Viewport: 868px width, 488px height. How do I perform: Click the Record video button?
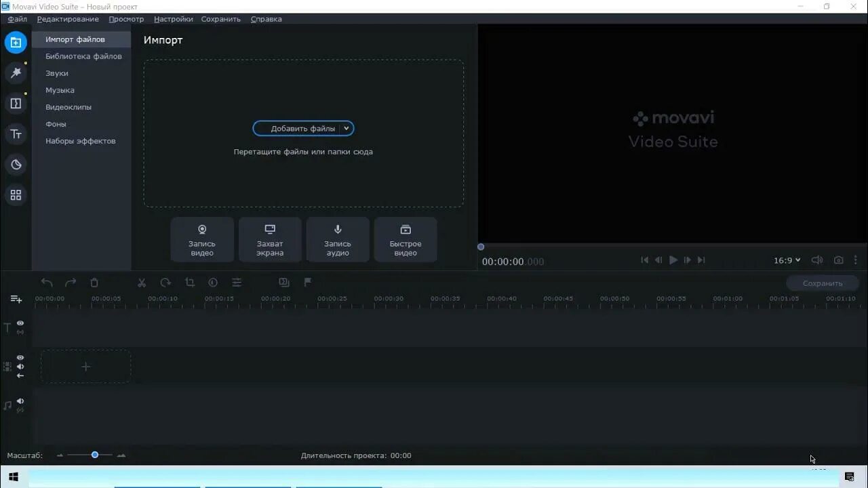coord(202,239)
